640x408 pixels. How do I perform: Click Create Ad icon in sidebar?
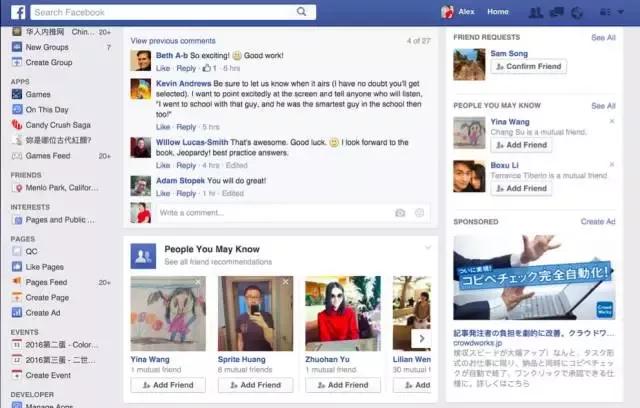[17, 313]
